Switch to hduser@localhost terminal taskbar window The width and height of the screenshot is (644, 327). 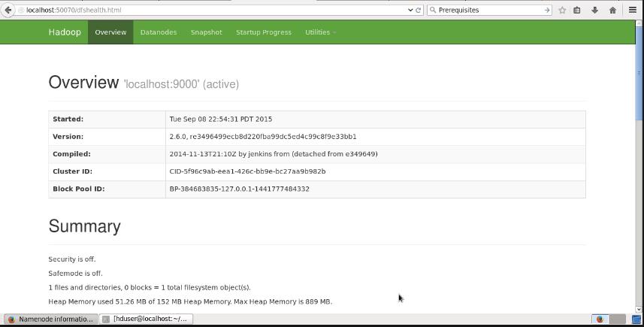(x=146, y=319)
